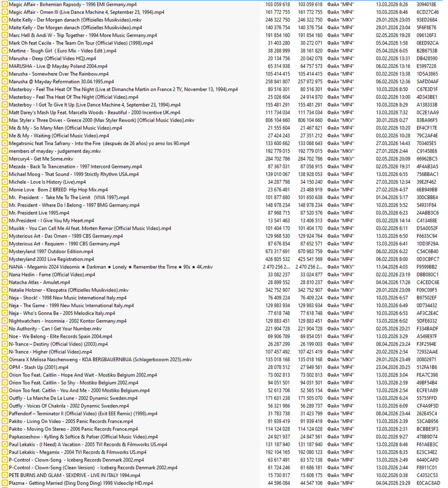448x488 pixels.
Task: Select P-Control Clown-Song (Clean Version) file
Action: pos(93,468)
